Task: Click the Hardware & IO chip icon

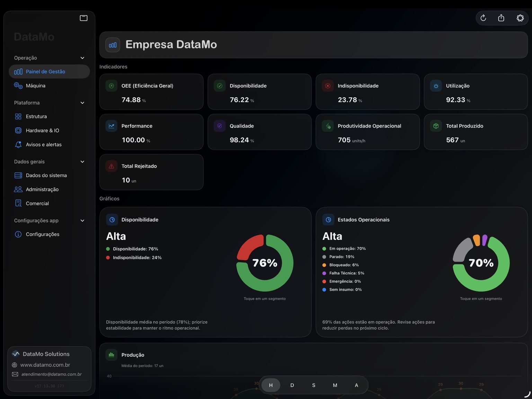Action: pos(18,131)
